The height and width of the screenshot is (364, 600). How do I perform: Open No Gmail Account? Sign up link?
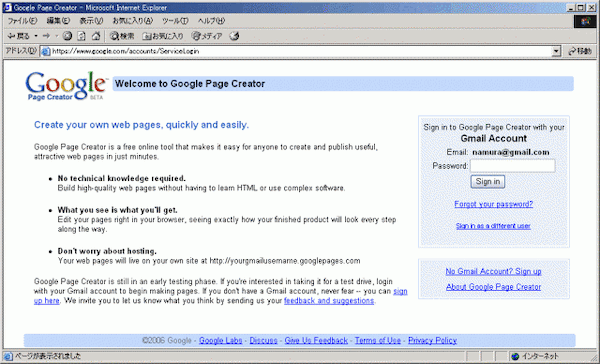[493, 271]
